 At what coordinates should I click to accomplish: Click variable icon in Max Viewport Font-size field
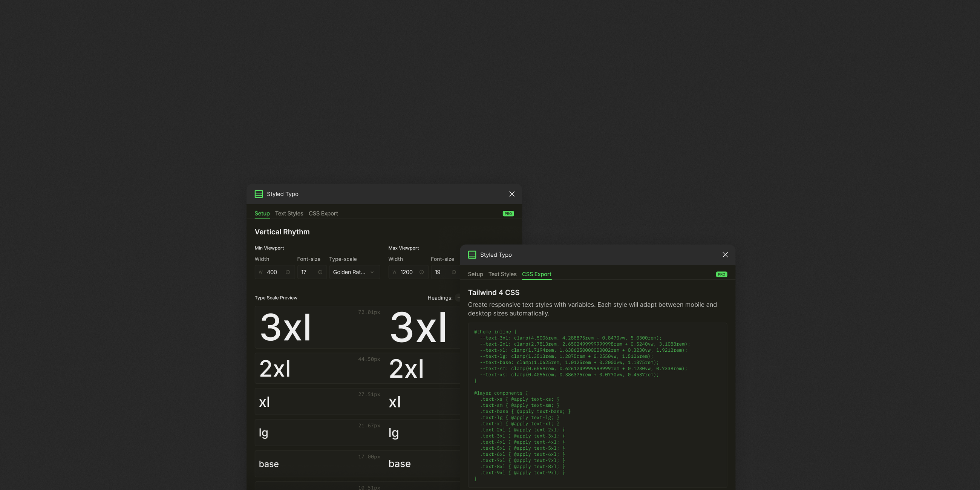click(x=453, y=272)
